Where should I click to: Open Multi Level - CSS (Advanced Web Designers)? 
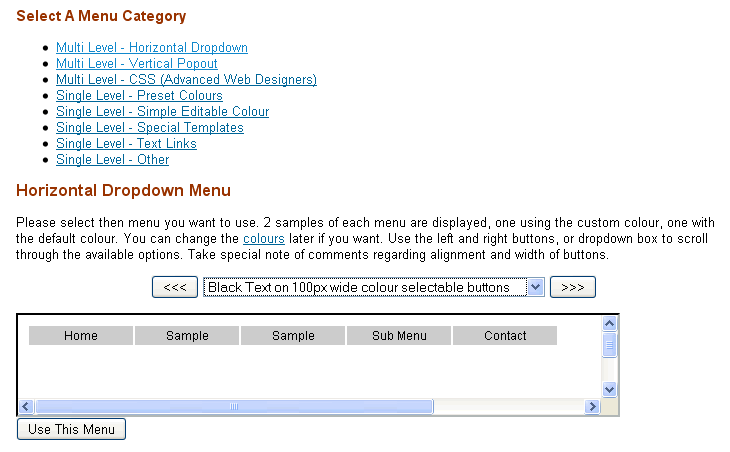click(186, 80)
